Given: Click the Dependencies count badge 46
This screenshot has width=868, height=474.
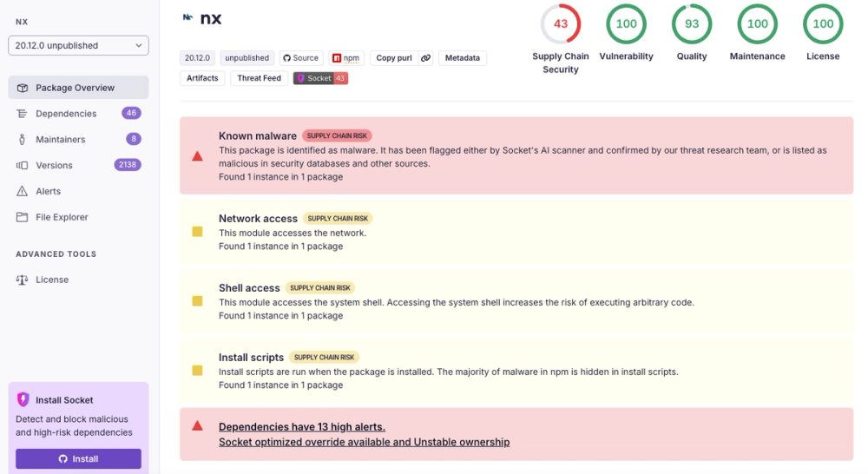Looking at the screenshot, I should coord(131,113).
